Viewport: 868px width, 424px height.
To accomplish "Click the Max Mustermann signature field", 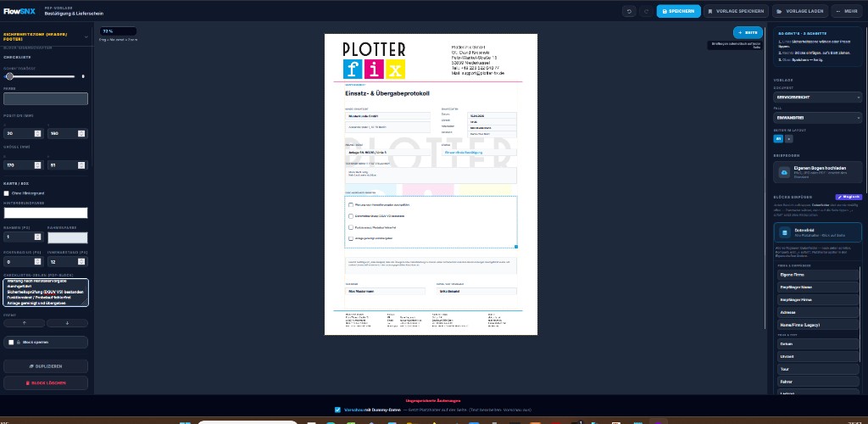I will (386, 291).
